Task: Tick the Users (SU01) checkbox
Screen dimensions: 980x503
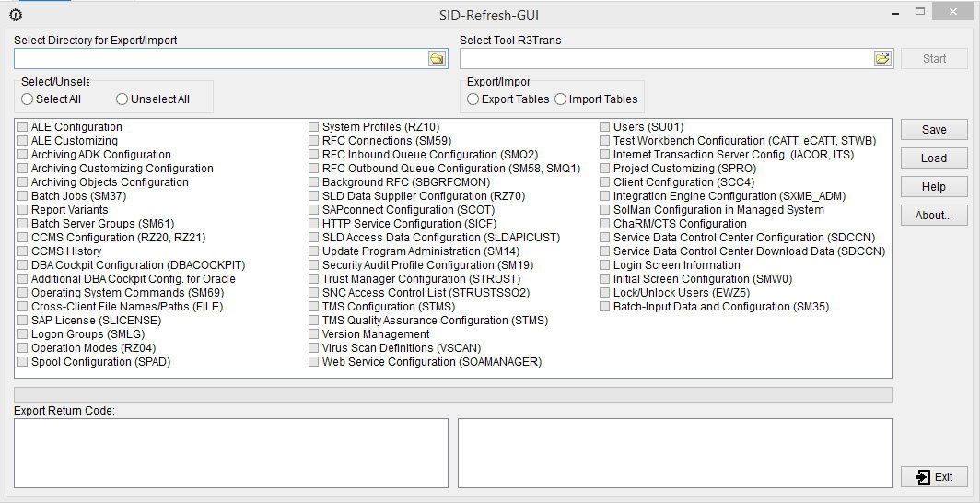Action: click(x=605, y=127)
